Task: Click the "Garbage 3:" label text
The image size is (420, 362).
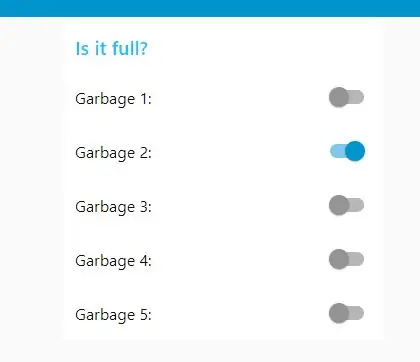Action: tap(113, 207)
